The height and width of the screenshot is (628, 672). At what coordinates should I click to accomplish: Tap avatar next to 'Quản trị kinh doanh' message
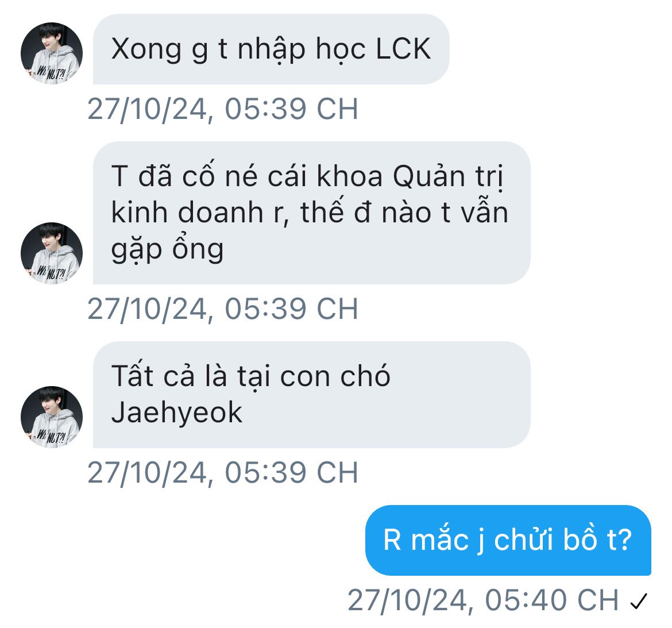pos(52,253)
